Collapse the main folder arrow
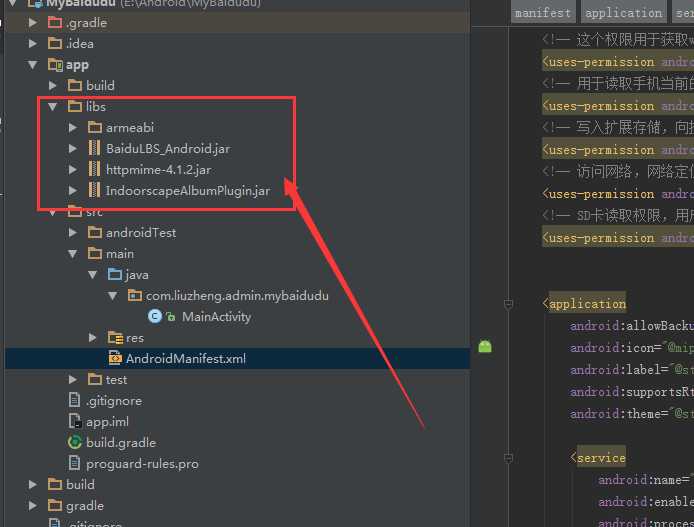This screenshot has height=527, width=694. pos(73,254)
